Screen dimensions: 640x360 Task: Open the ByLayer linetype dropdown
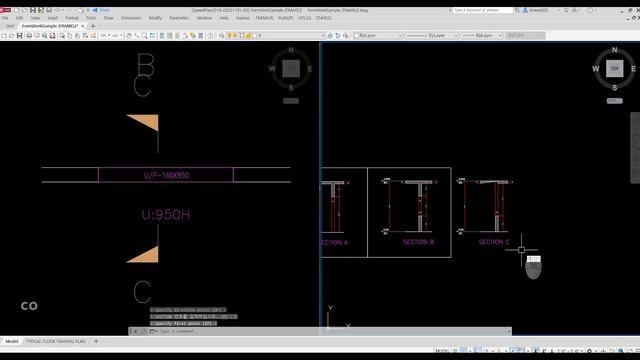(x=433, y=36)
